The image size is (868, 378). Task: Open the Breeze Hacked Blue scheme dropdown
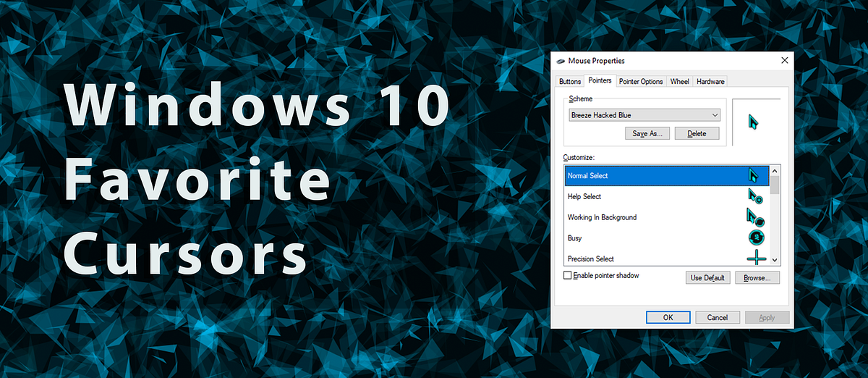coord(645,115)
